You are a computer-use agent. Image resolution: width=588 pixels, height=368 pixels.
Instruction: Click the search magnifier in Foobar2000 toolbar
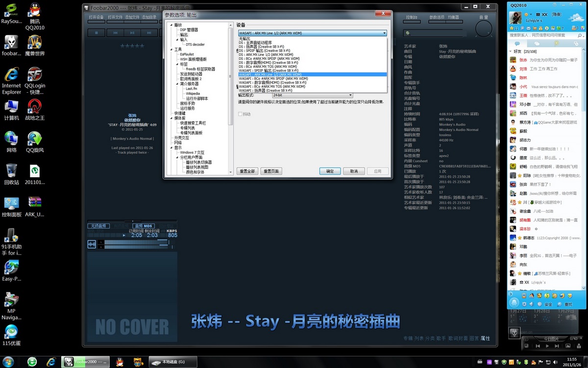click(408, 33)
